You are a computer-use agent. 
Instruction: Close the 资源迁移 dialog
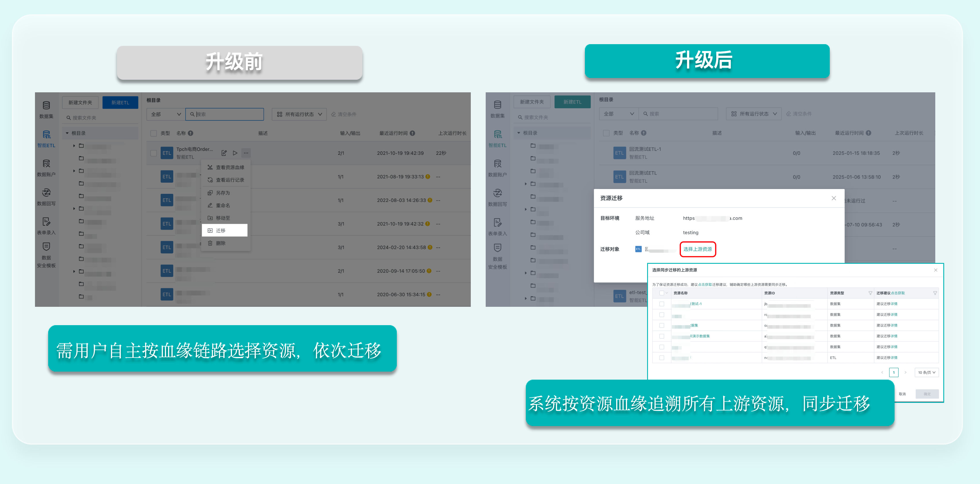pos(834,198)
